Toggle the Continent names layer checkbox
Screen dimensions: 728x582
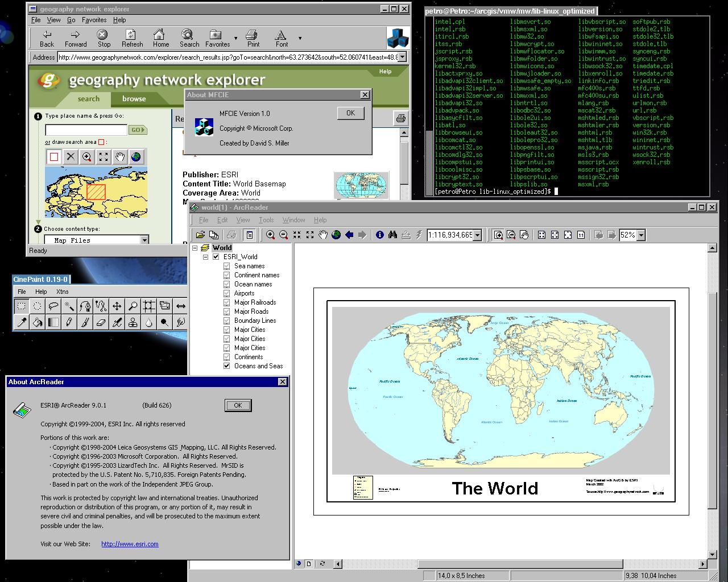227,275
